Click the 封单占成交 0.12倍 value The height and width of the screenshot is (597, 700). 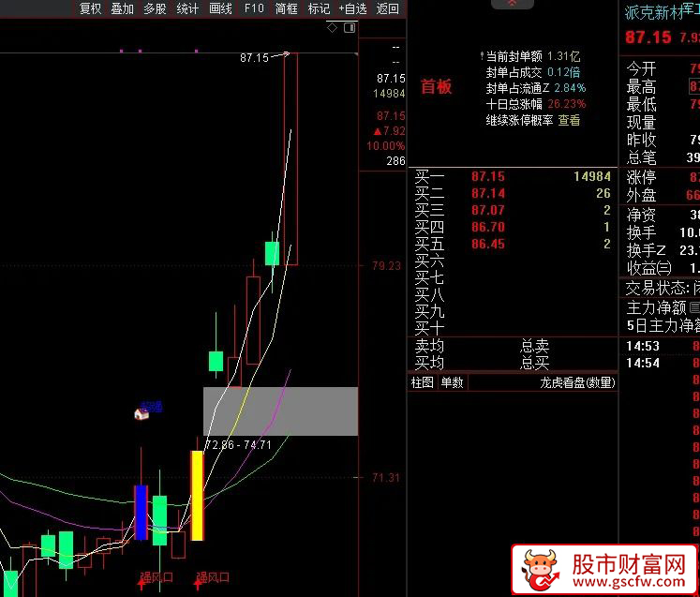coord(563,72)
